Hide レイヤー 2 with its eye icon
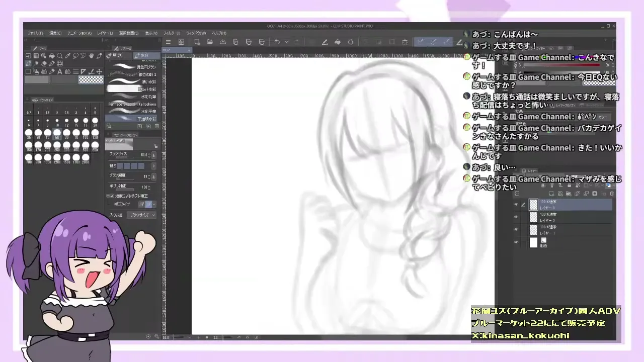 [x=516, y=217]
